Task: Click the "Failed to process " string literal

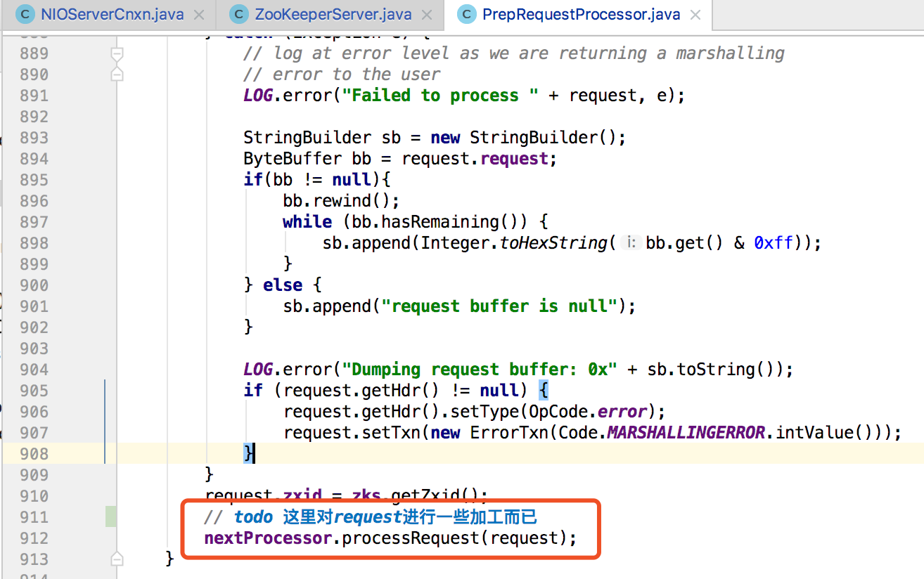Action: pos(440,96)
